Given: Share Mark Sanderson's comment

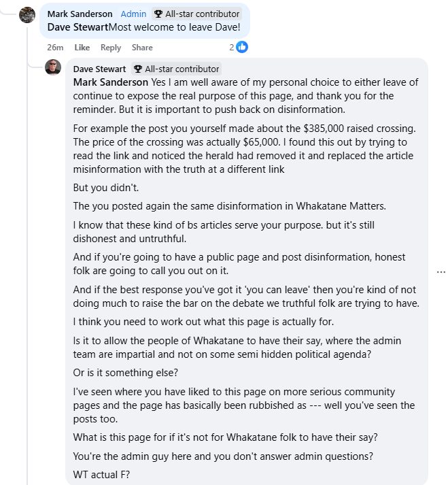Looking at the screenshot, I should (142, 48).
